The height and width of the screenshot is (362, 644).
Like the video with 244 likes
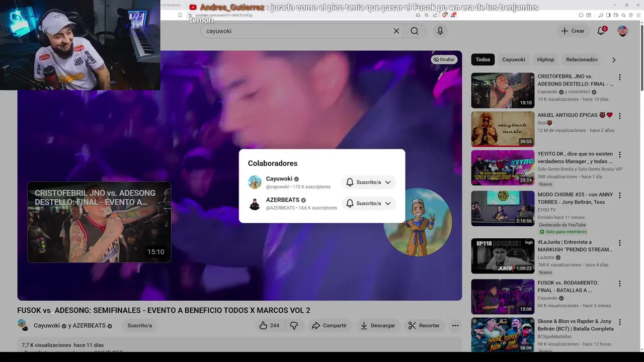[x=269, y=326]
